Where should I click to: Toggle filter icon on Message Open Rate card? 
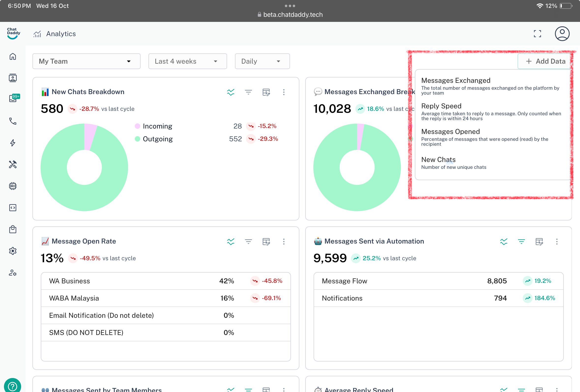[248, 242]
